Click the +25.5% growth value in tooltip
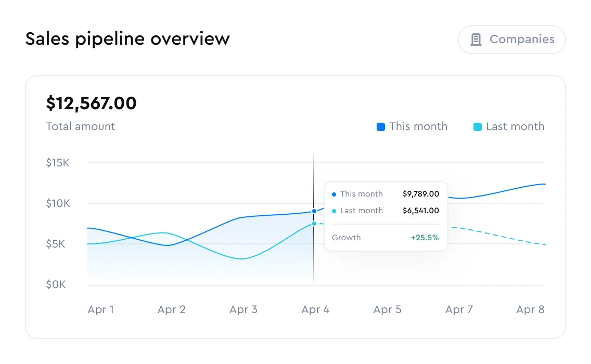Screen dimensions: 591x364 point(425,238)
